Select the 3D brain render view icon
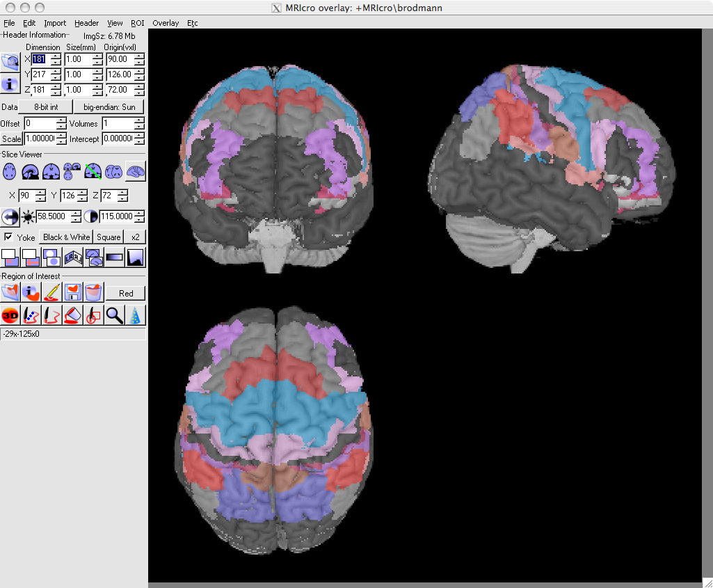The height and width of the screenshot is (588, 713). (x=135, y=171)
